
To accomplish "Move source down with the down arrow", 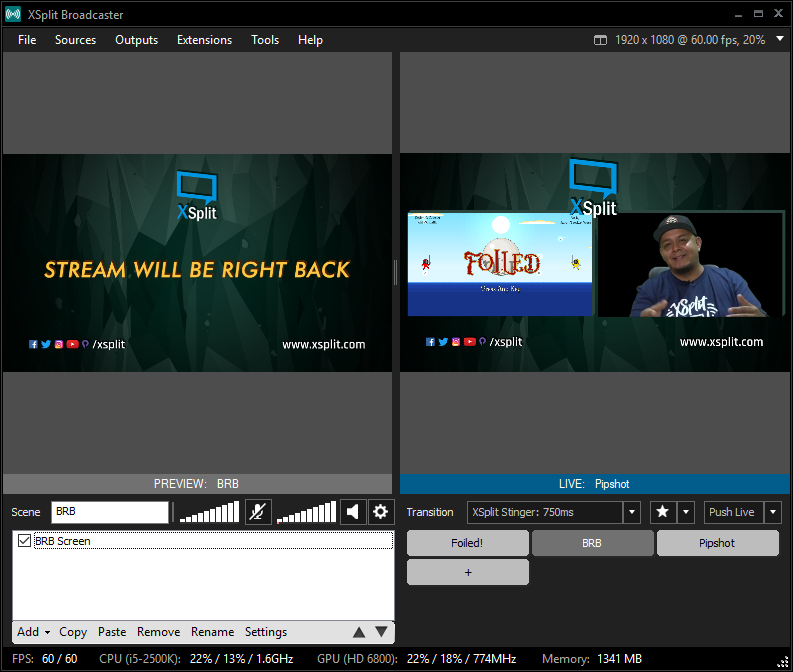I will tap(381, 632).
